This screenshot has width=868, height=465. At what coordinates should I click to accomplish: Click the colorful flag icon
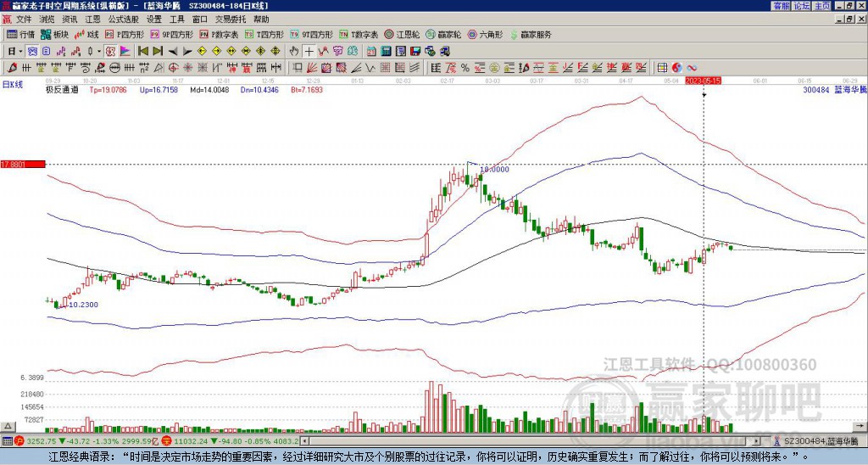tap(125, 52)
